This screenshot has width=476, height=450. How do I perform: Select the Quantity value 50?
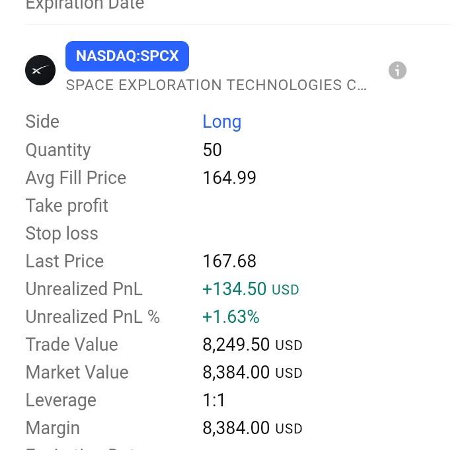(x=212, y=150)
